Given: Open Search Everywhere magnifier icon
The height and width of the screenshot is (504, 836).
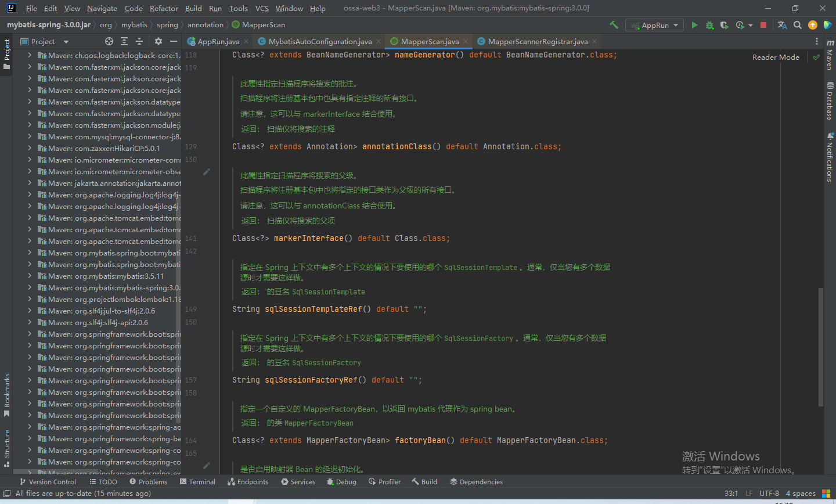Looking at the screenshot, I should [x=798, y=25].
